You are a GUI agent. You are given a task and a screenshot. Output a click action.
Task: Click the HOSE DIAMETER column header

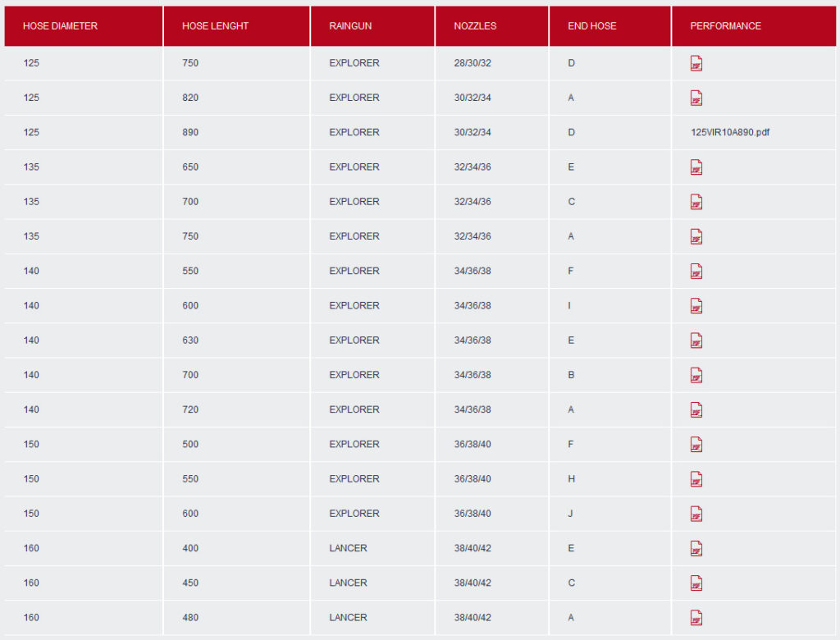tap(83, 26)
